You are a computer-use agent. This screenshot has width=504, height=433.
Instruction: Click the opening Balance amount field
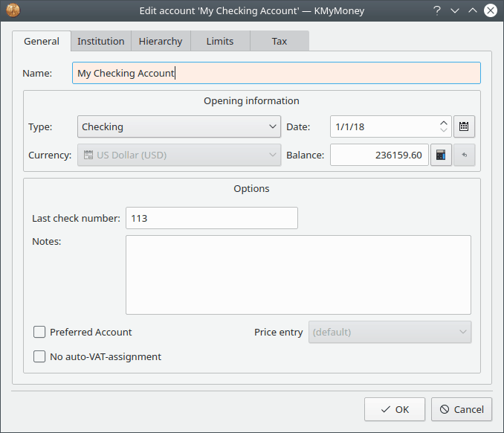pyautogui.click(x=379, y=155)
